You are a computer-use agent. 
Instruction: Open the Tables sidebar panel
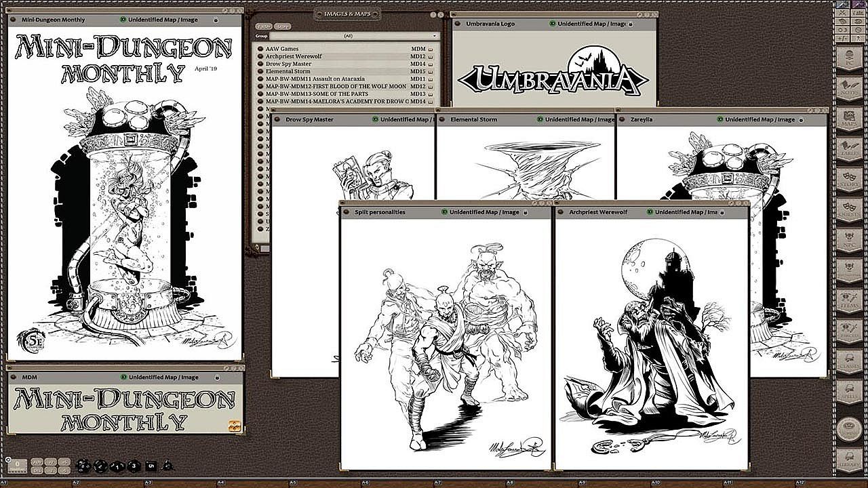click(x=848, y=150)
